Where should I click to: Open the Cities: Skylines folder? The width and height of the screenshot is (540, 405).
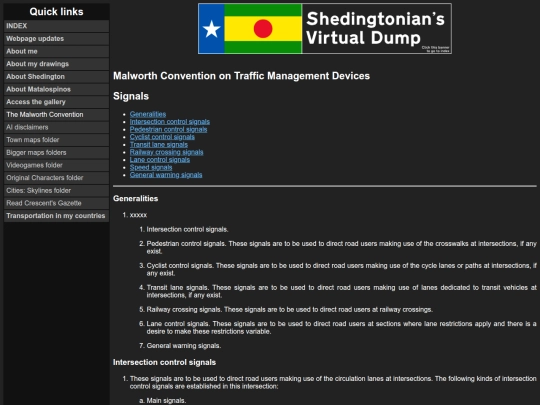(x=56, y=190)
